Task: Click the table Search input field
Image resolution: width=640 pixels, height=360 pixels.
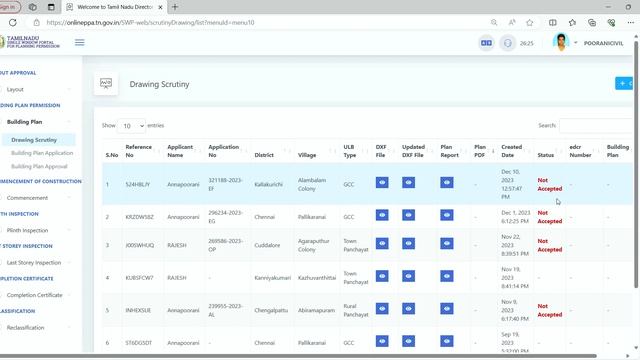Action: (596, 125)
